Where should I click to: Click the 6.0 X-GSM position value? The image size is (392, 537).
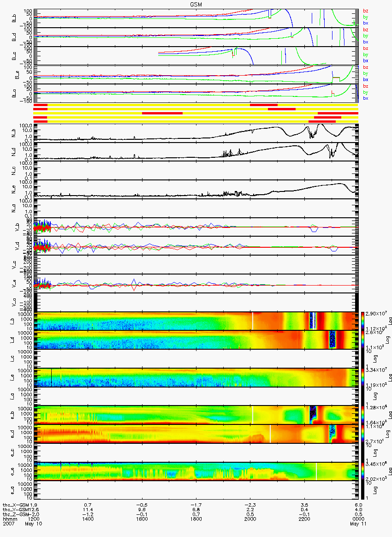358,505
